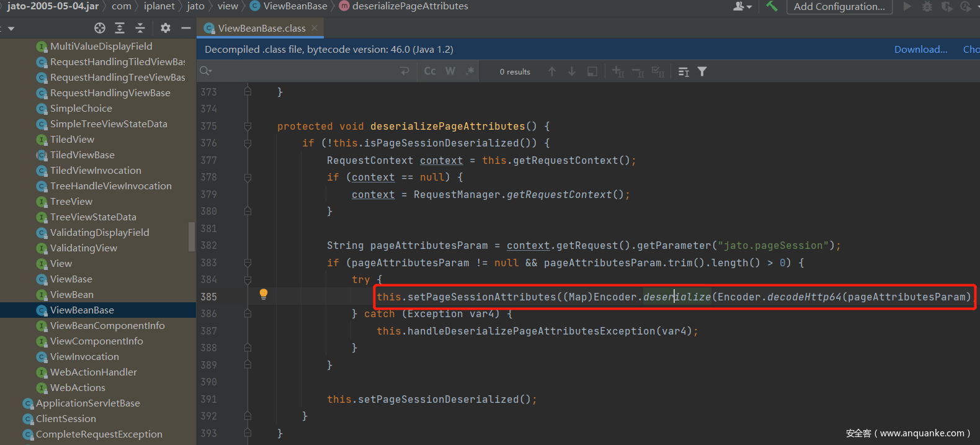Hide the project tool window with minus icon
Viewport: 980px width, 445px height.
[x=185, y=28]
